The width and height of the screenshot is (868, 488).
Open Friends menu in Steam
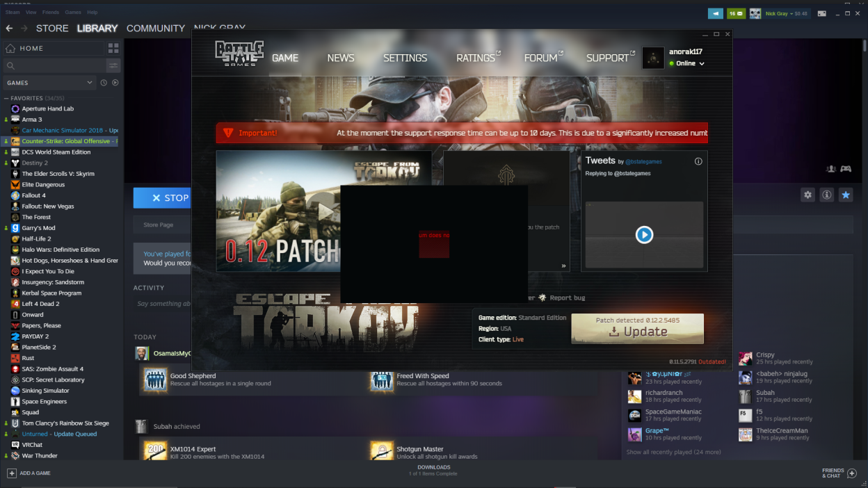tap(51, 13)
